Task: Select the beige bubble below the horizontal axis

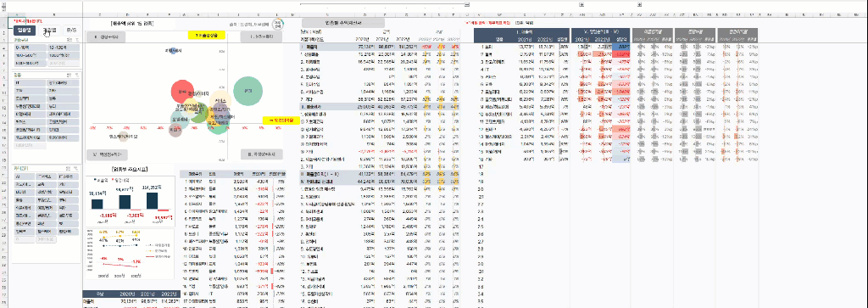Action: point(124,137)
